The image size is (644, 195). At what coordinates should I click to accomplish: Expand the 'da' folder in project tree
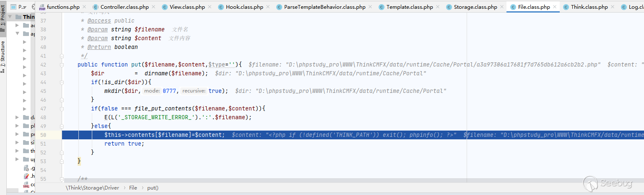point(17,118)
